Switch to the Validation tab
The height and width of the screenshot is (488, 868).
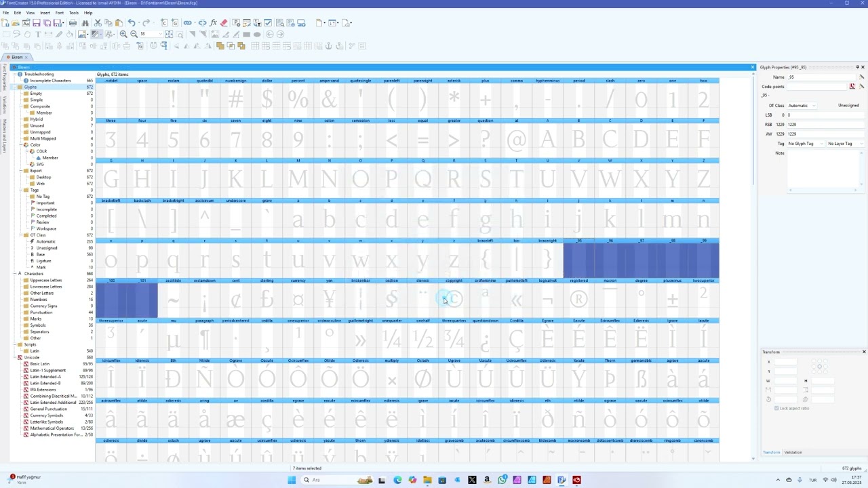[x=793, y=452]
